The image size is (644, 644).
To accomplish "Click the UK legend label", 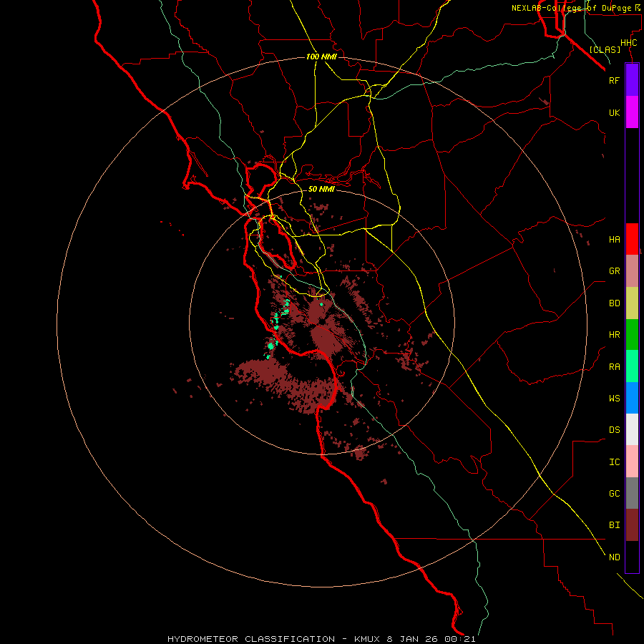I will (614, 112).
